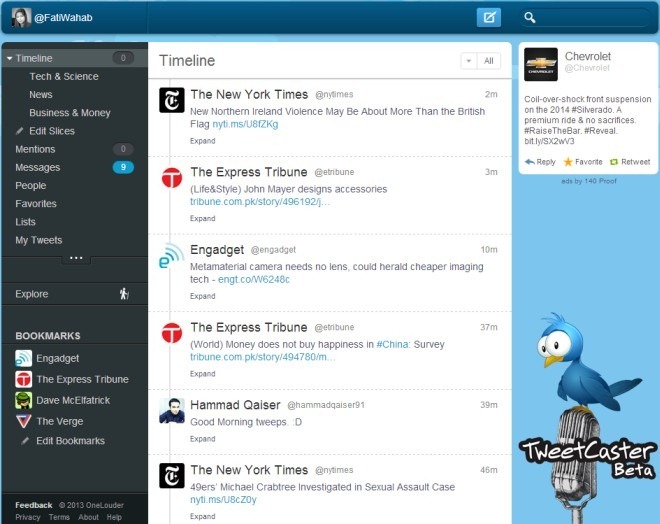Expand the Michael Crabtree tweet

click(202, 516)
